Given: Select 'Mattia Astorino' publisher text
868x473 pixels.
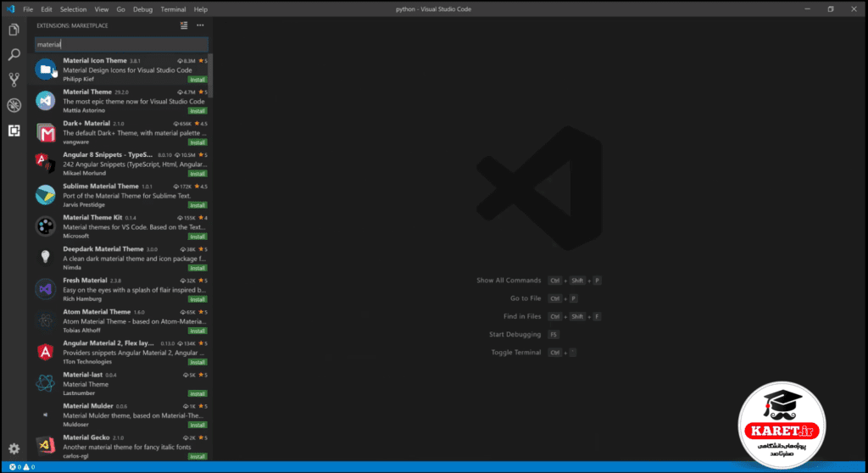Looking at the screenshot, I should coord(84,110).
